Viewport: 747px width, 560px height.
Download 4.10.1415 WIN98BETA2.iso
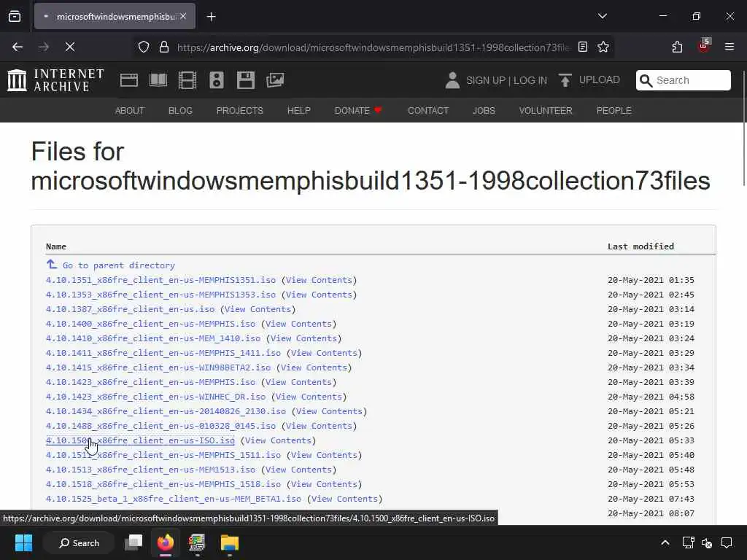point(158,367)
